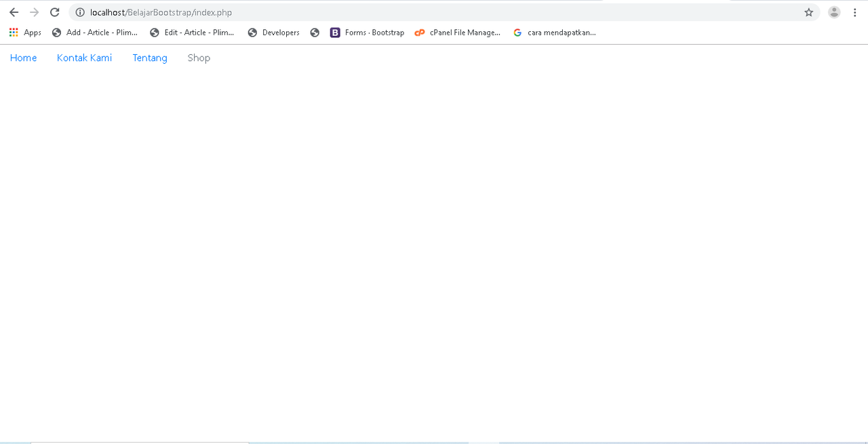Viewport: 868px width, 444px height.
Task: Open the Apps grid shortcut
Action: click(x=25, y=33)
